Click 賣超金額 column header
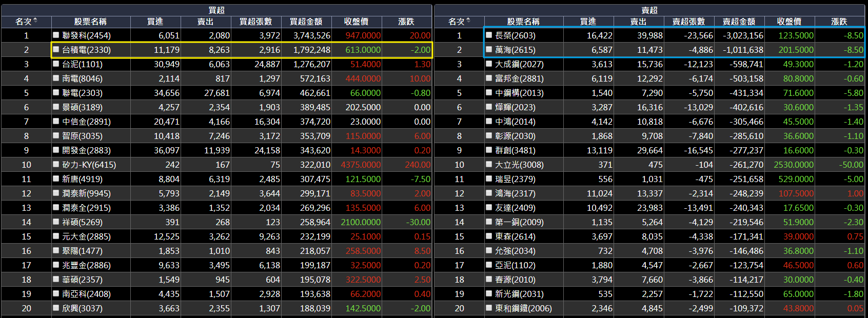This screenshot has width=868, height=318. [739, 22]
